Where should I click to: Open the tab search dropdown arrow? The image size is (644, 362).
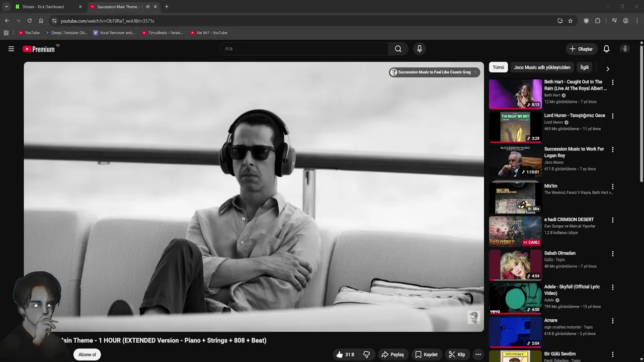[7, 7]
